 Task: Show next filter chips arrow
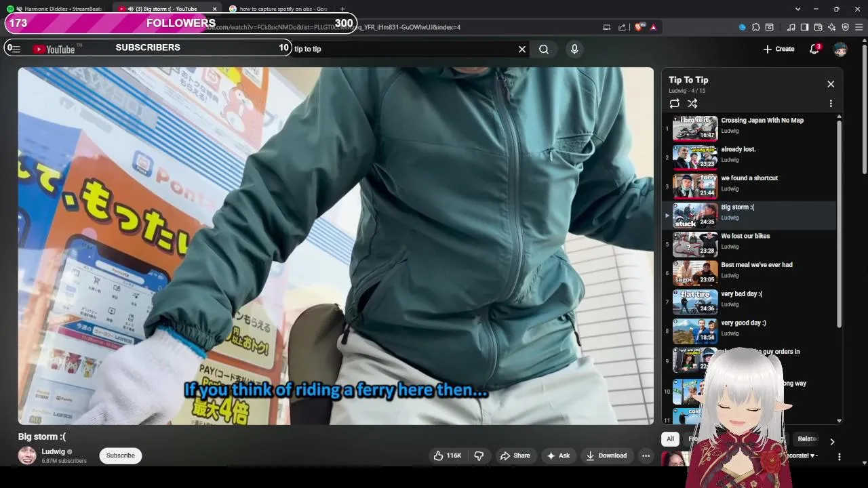point(832,442)
